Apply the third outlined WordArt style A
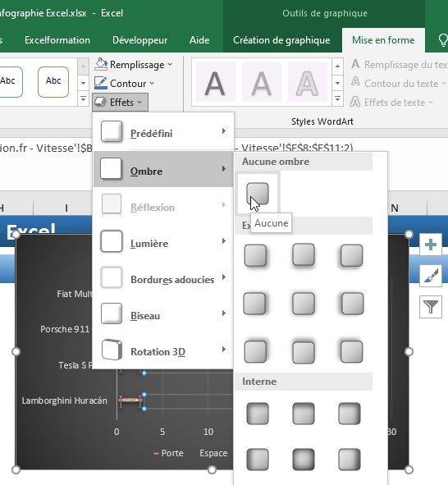Image resolution: width=448 pixels, height=485 pixels. click(x=308, y=82)
